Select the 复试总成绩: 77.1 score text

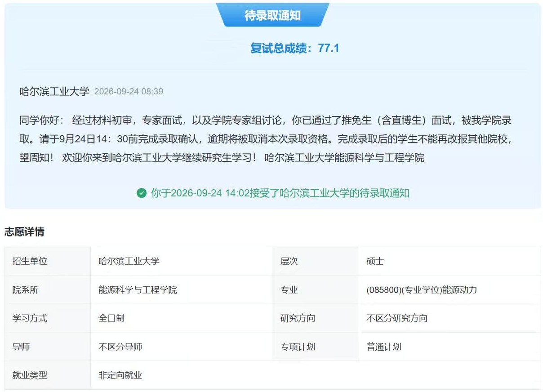pos(294,48)
